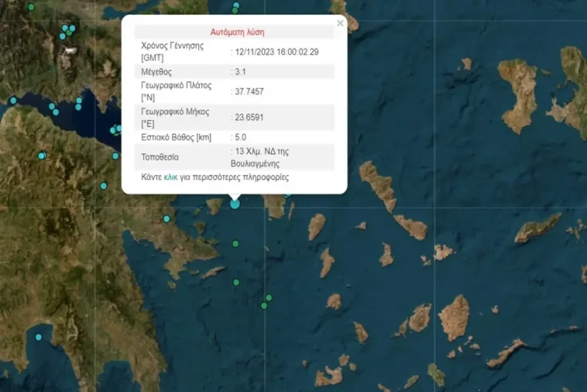Screen dimensions: 587x392
Task: Select the green marker in the top-left corner
Action: pos(31,7)
